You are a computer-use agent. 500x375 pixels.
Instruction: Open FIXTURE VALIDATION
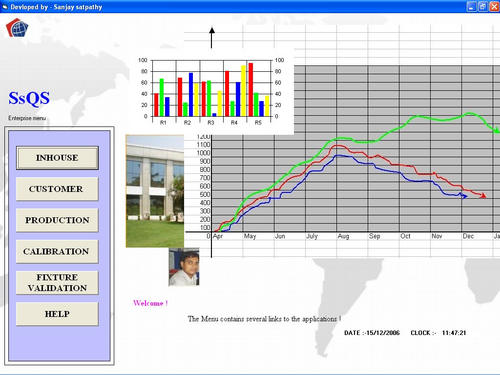(57, 283)
